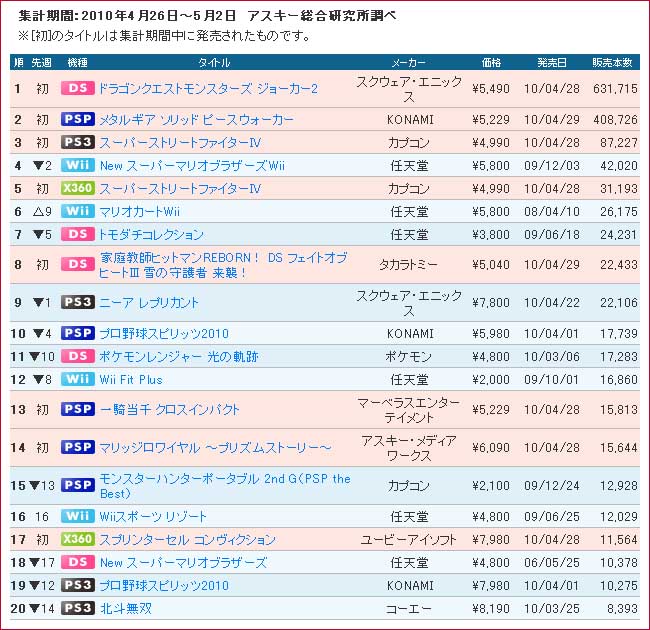Viewport: 650px width, 630px height.
Task: Open 一騎当千 クロスインパクト link
Action: tap(170, 410)
